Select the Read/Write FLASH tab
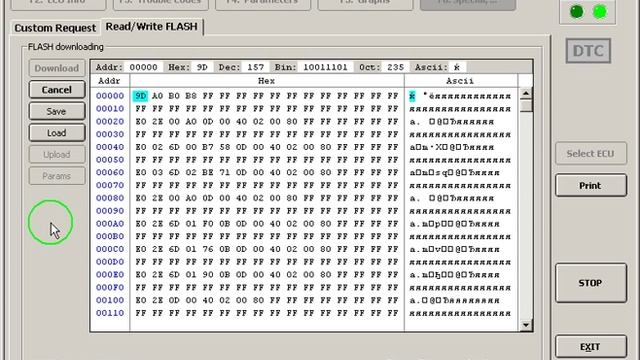Viewport: 640px width, 360px height. pyautogui.click(x=151, y=27)
